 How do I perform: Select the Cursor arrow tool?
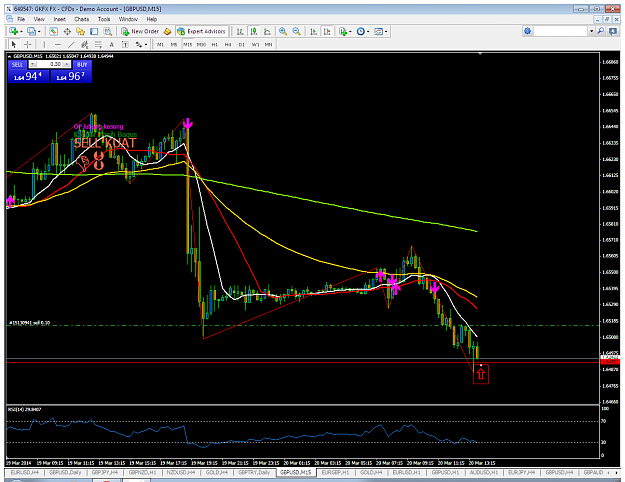(14, 44)
